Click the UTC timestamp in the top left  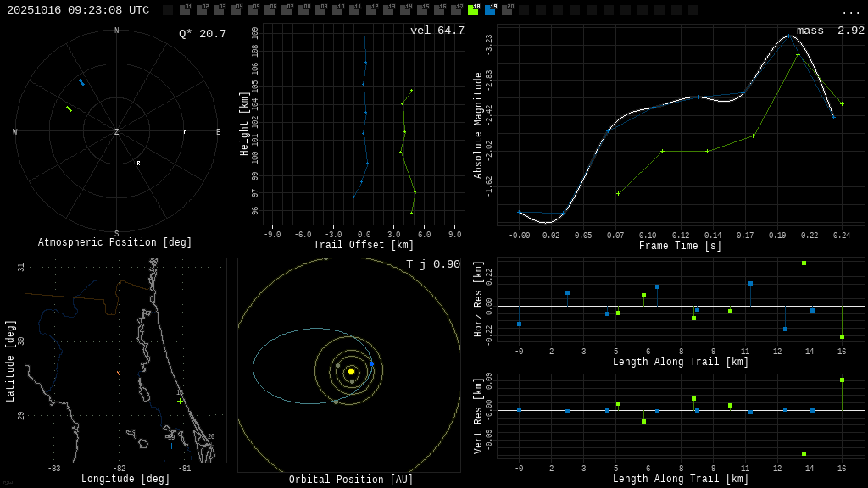pos(78,10)
